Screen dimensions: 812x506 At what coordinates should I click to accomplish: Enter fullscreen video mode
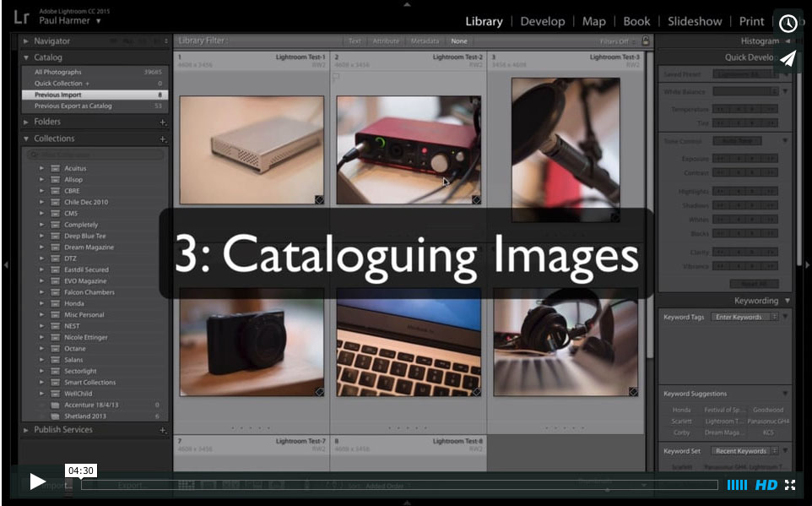click(x=790, y=485)
